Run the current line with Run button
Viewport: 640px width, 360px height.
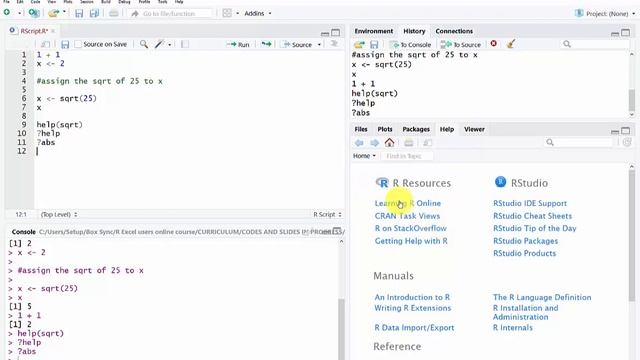(238, 44)
